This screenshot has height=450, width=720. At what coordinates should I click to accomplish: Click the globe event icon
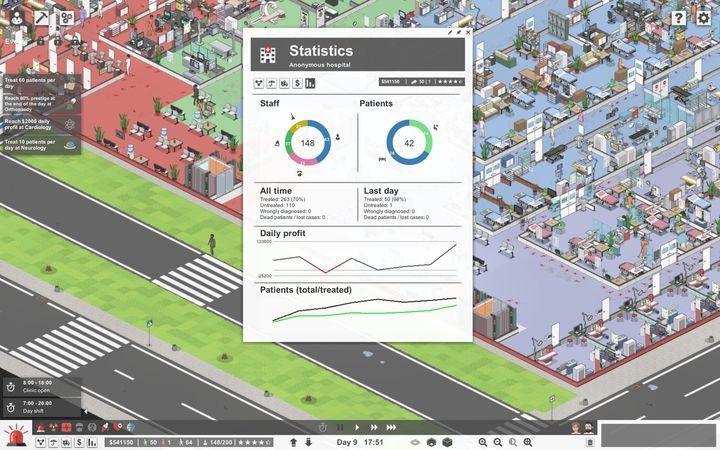pos(131,428)
